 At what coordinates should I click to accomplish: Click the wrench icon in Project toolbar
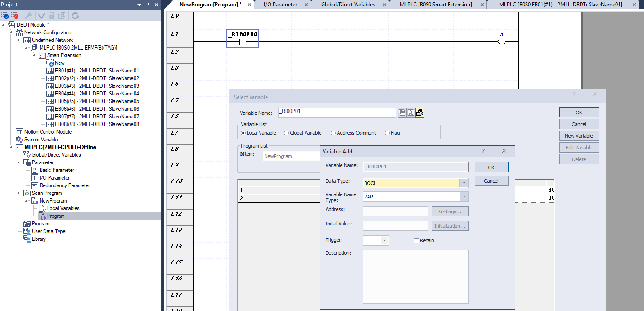(28, 15)
